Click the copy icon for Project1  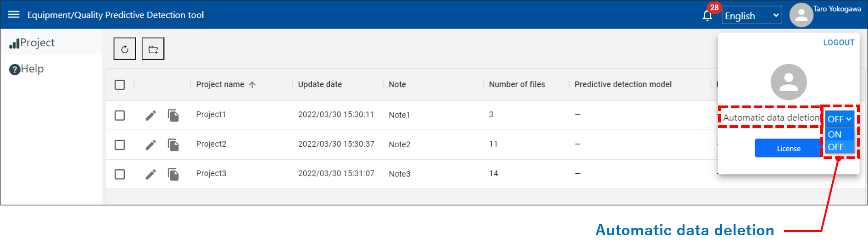pos(173,115)
